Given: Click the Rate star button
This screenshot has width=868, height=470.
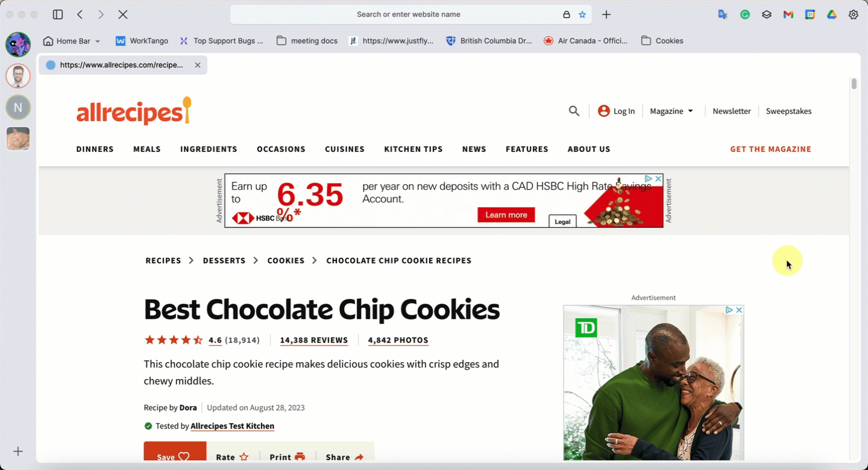Looking at the screenshot, I should 232,455.
